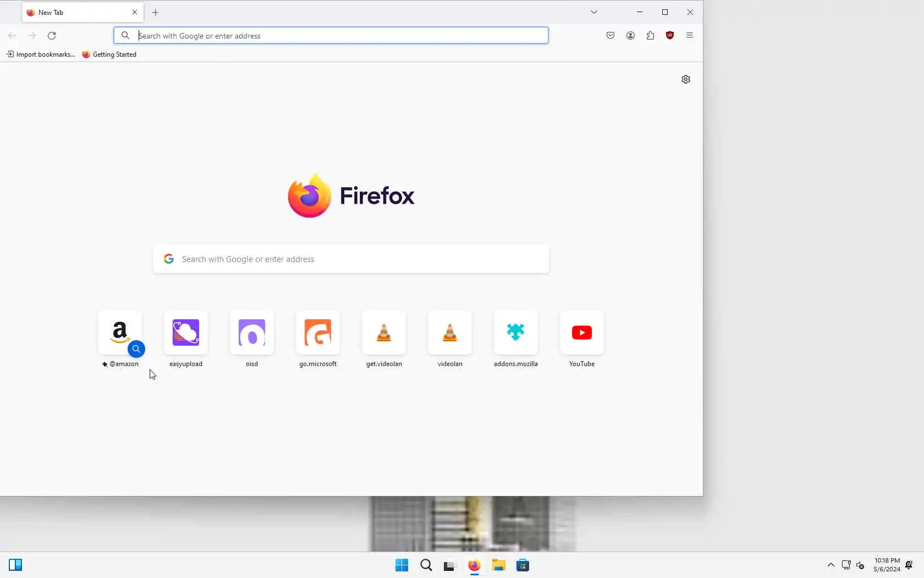Open the Getting Started bookmark

click(x=109, y=54)
